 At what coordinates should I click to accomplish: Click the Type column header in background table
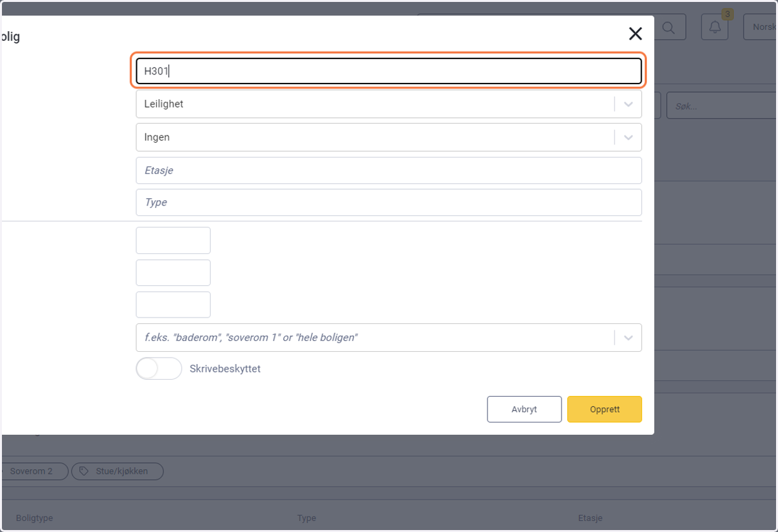[x=307, y=518]
